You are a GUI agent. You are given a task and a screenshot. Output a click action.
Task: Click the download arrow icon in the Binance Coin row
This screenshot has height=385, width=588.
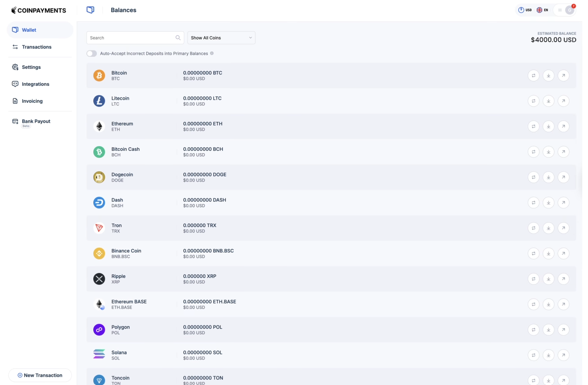pyautogui.click(x=548, y=254)
